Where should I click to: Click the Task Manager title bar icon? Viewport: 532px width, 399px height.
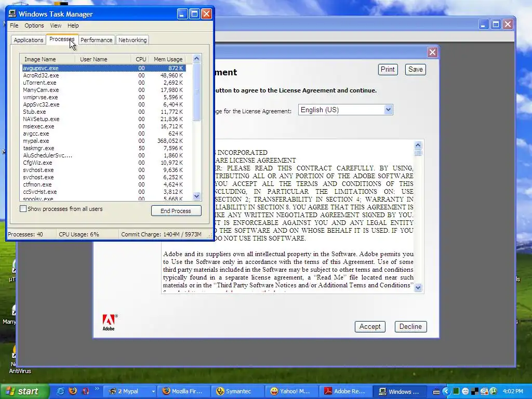(12, 14)
